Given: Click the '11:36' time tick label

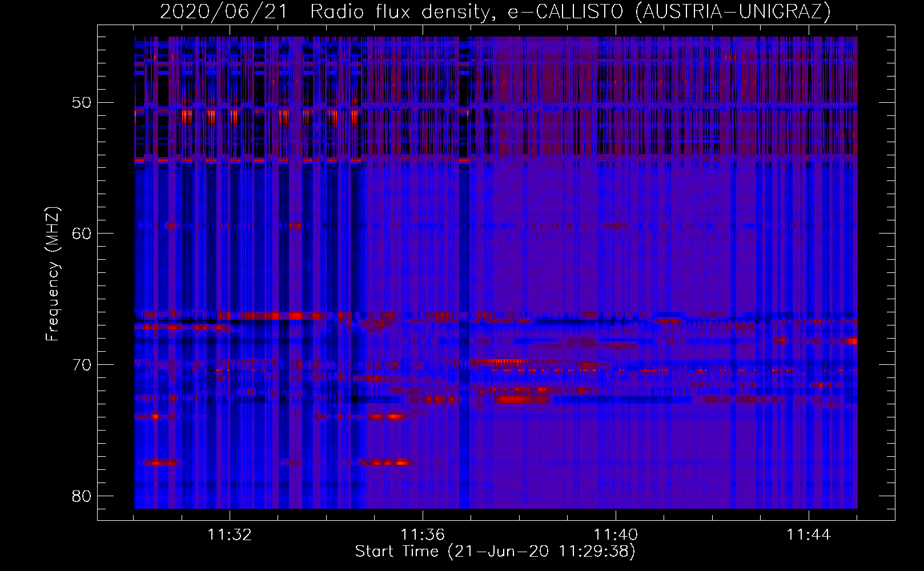Looking at the screenshot, I should pos(423,535).
